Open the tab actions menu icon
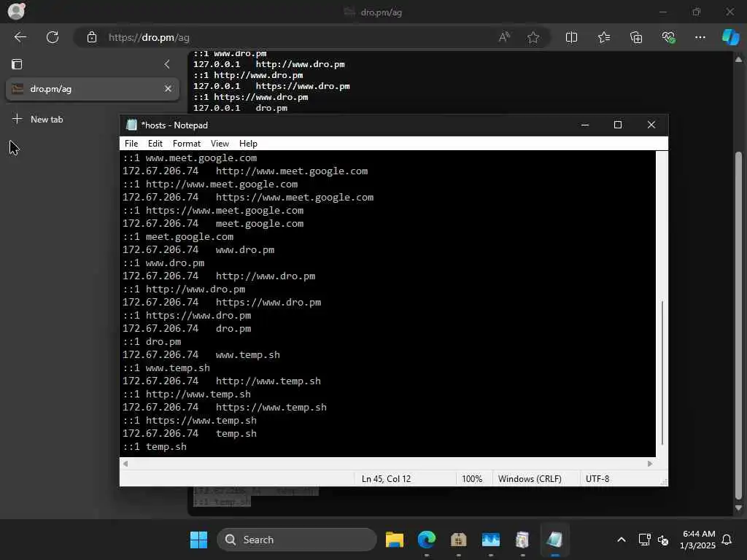The image size is (747, 560). (17, 64)
